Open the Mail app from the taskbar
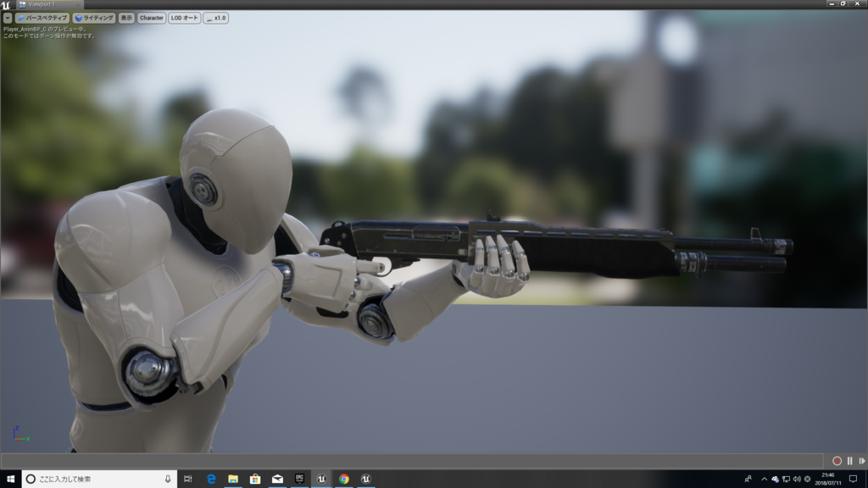Image resolution: width=868 pixels, height=488 pixels. [x=276, y=480]
